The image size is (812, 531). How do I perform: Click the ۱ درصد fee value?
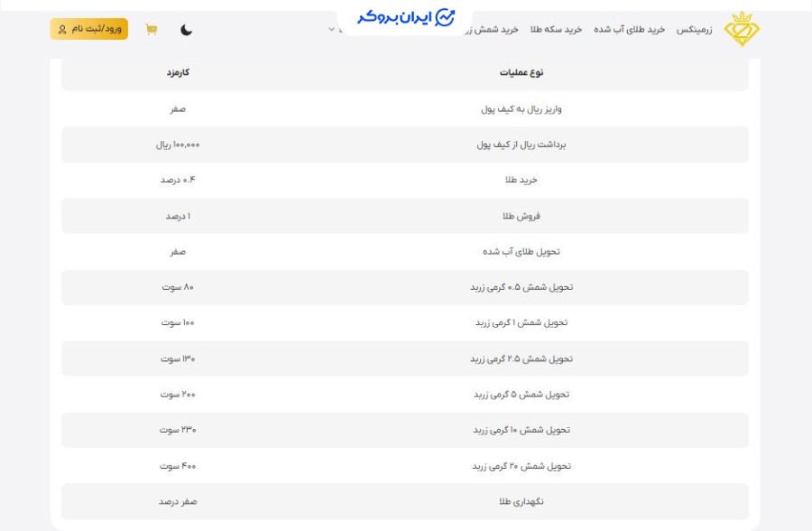point(178,216)
